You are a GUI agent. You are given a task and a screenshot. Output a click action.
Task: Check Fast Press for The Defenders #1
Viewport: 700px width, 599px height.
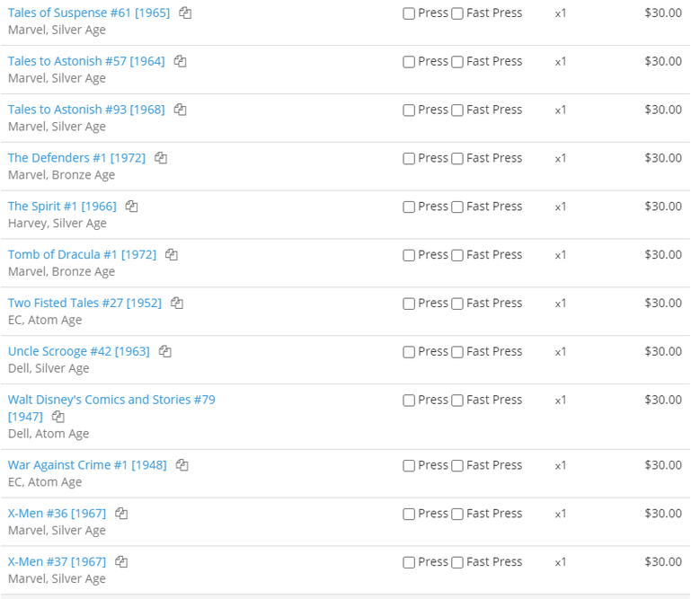click(457, 158)
